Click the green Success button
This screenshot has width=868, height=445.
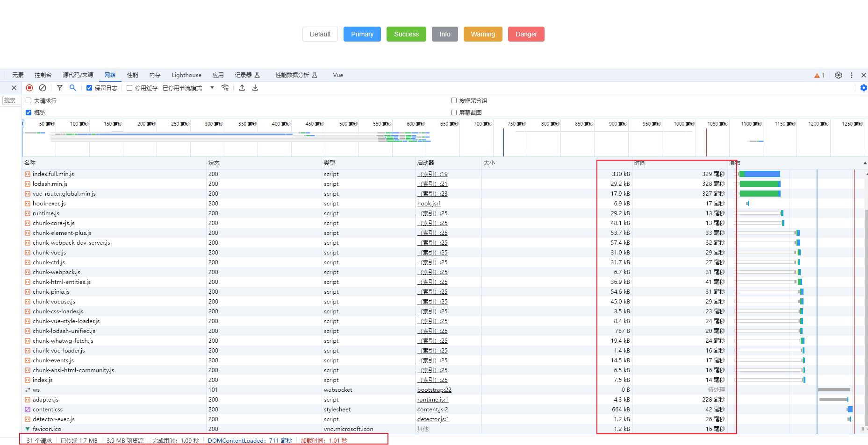406,34
